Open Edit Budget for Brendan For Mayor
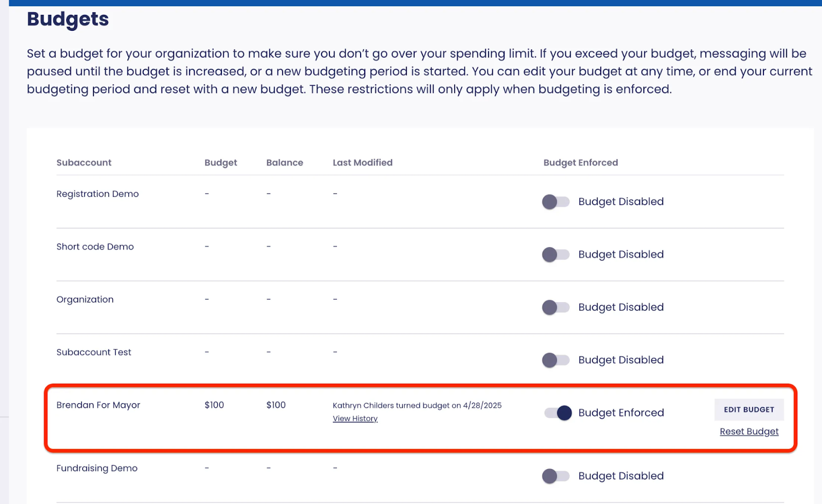 [749, 409]
